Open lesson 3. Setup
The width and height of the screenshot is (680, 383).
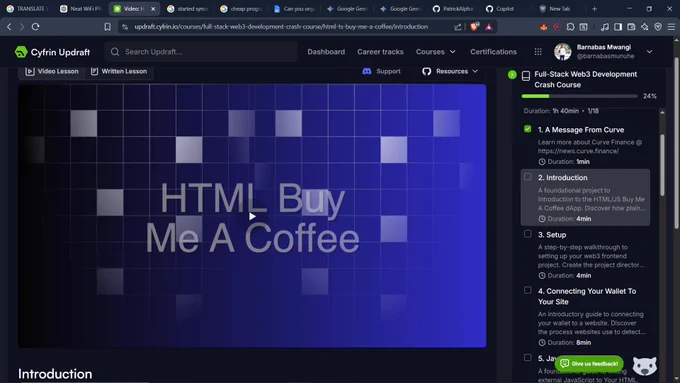click(x=552, y=235)
